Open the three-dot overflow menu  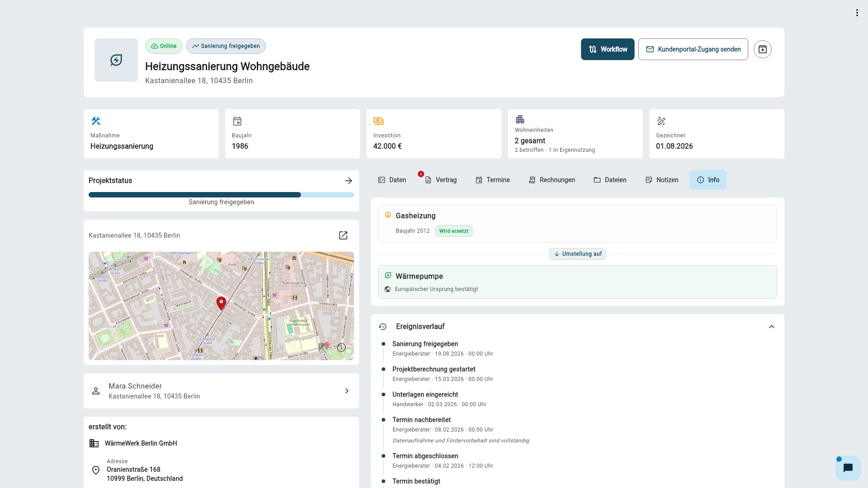tap(857, 13)
